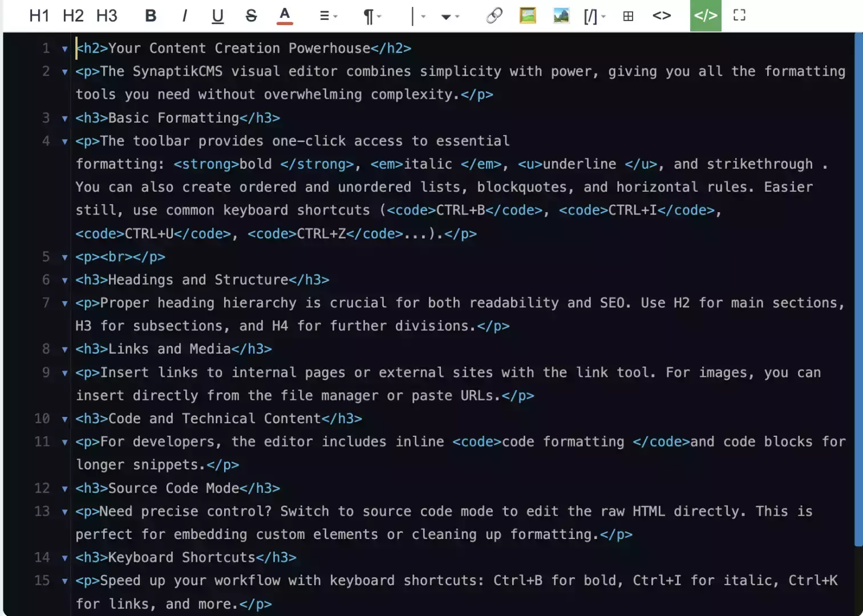Toggle strikethrough formatting
The image size is (863, 616).
(x=251, y=15)
